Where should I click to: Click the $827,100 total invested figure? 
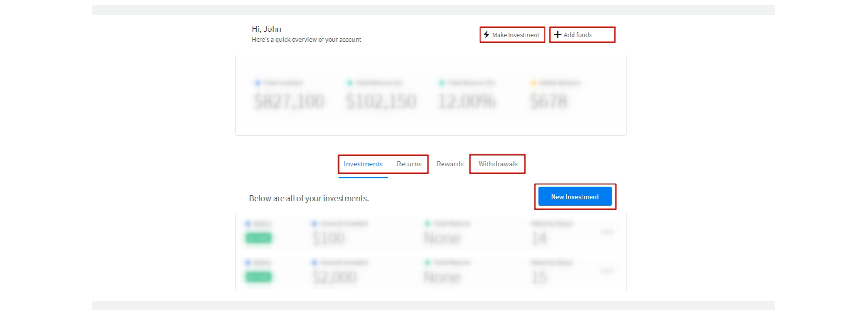tap(289, 101)
